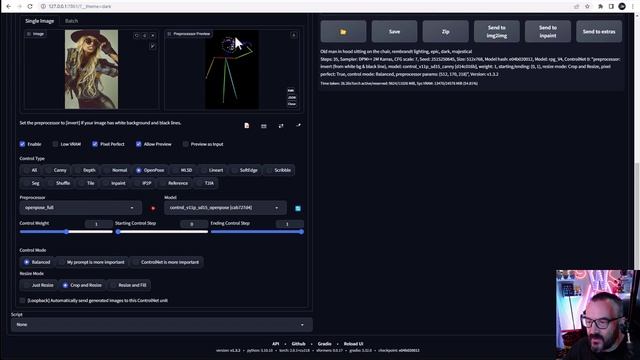Screen dimensions: 640x360
Task: Select the MLSD control type
Action: (x=183, y=170)
